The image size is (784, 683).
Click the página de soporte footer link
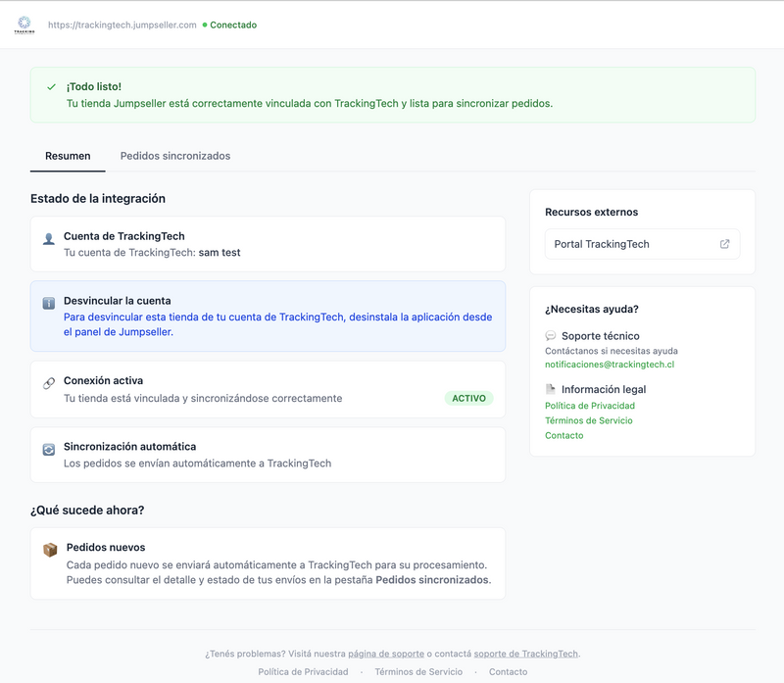point(386,654)
